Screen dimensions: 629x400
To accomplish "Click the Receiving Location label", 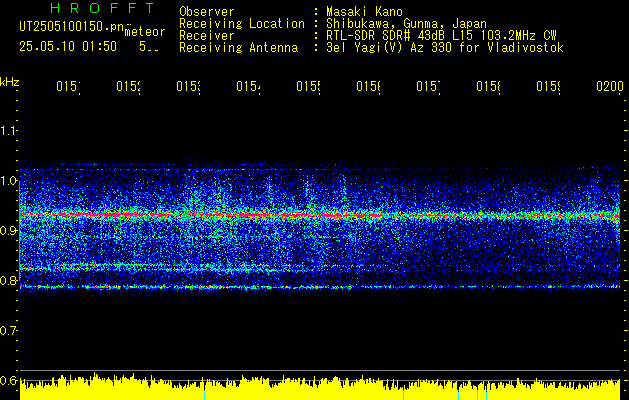I will [x=242, y=24].
